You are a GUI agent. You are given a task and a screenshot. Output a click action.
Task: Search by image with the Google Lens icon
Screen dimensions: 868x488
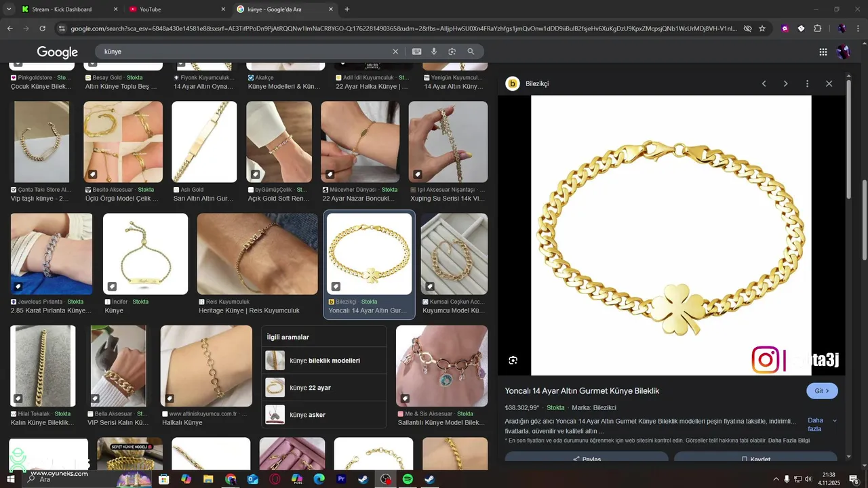(452, 52)
